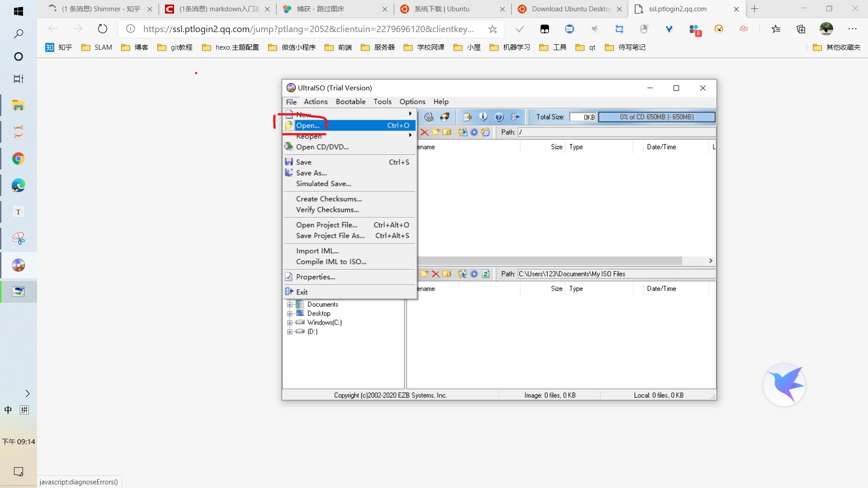The width and height of the screenshot is (868, 488).
Task: Select Verify Checksums... menu entry
Action: point(349,210)
